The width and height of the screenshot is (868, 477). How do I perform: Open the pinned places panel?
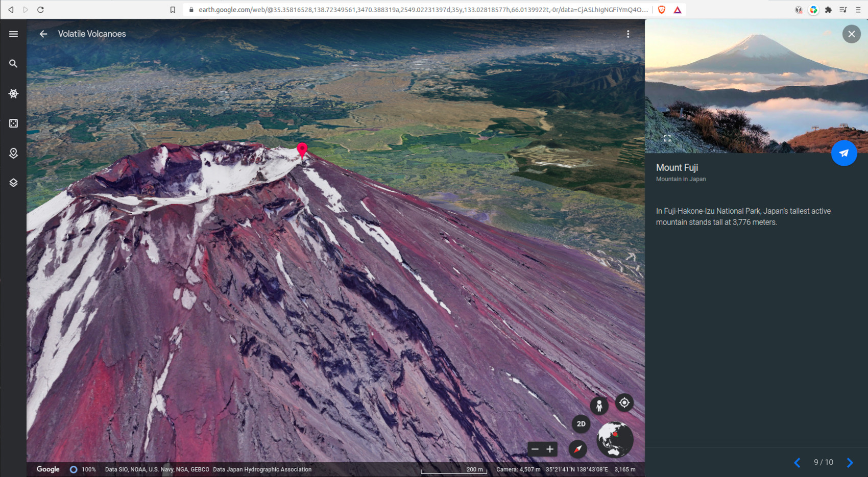point(13,153)
